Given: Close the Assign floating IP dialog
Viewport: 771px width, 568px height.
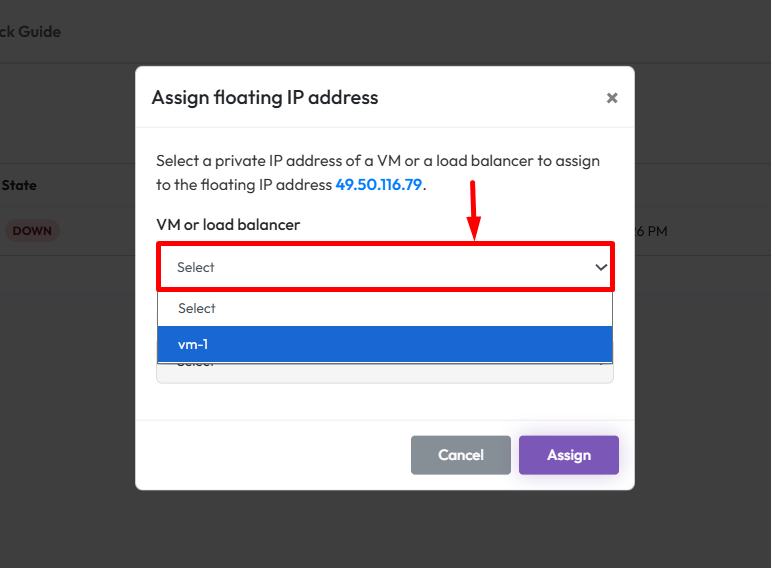Looking at the screenshot, I should tap(612, 98).
